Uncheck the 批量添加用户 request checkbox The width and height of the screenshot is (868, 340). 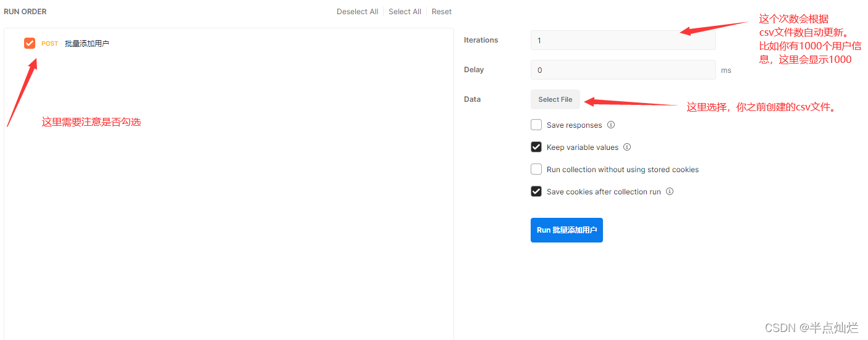(x=30, y=43)
